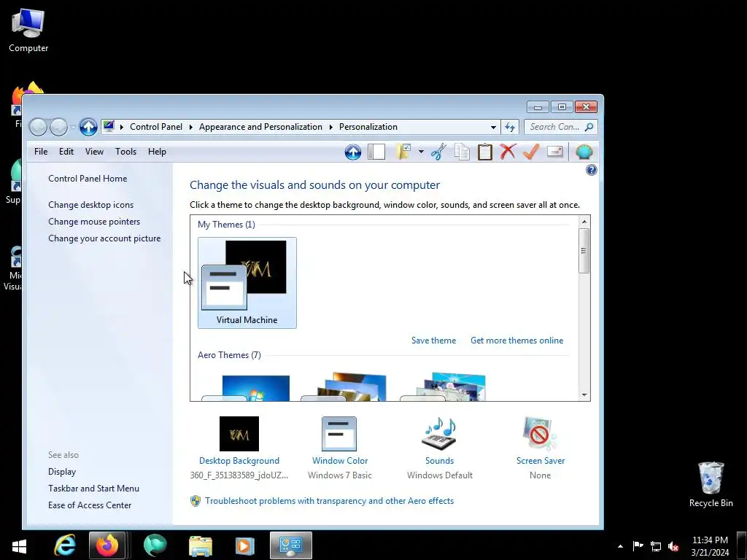Click the Personalization breadcrumb
This screenshot has width=747, height=560.
click(368, 127)
